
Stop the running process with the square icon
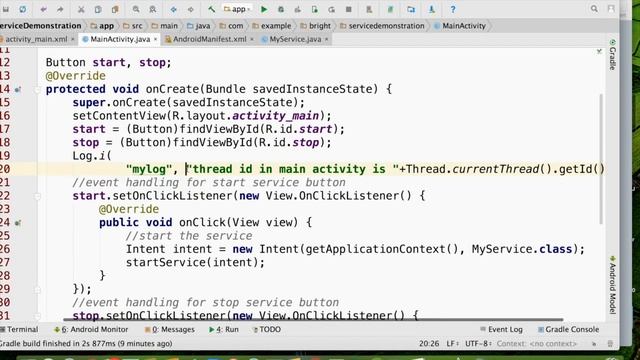tap(348, 9)
